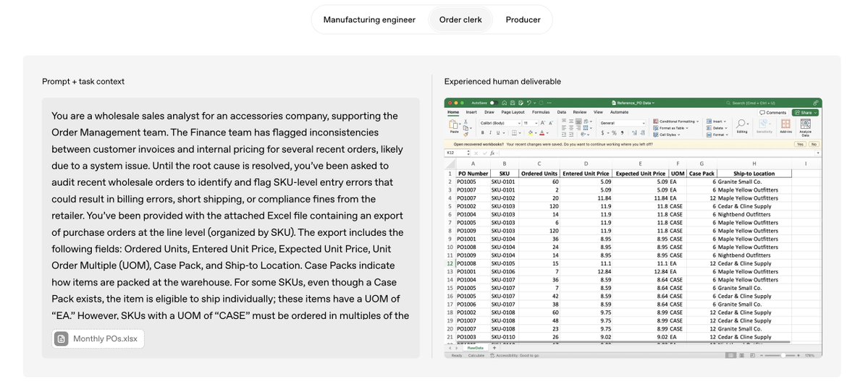Click the Format Painter brush icon
Viewport: 868px width, 387px height.
click(x=465, y=135)
